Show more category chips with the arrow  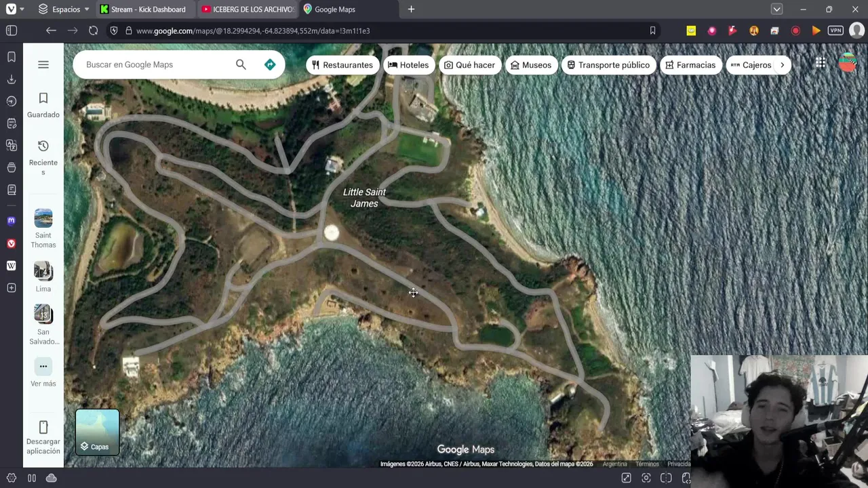point(782,65)
